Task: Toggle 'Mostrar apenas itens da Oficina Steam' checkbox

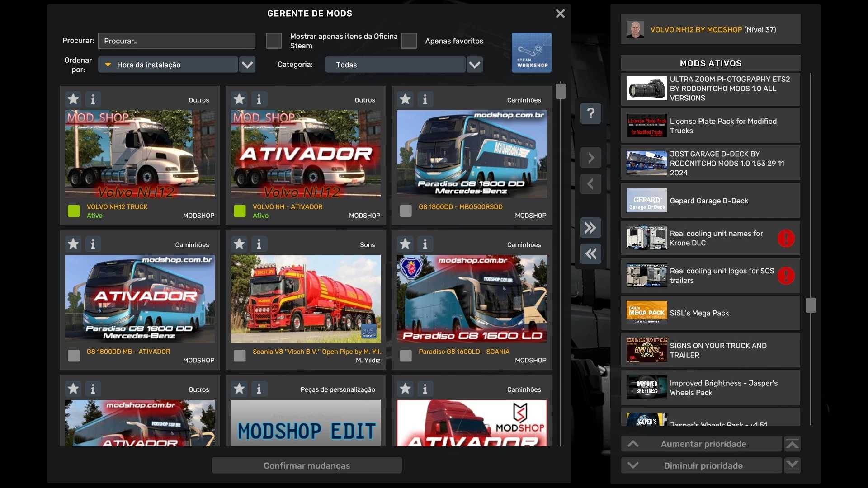Action: [x=274, y=41]
